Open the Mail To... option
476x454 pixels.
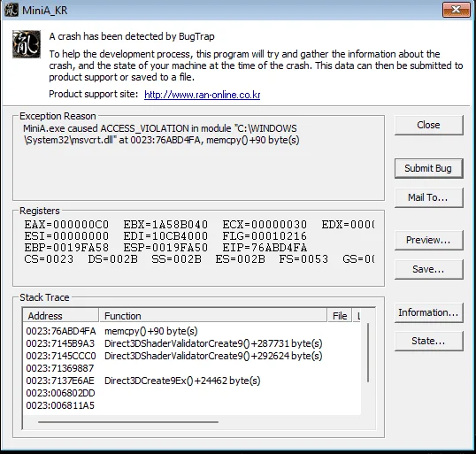click(428, 197)
